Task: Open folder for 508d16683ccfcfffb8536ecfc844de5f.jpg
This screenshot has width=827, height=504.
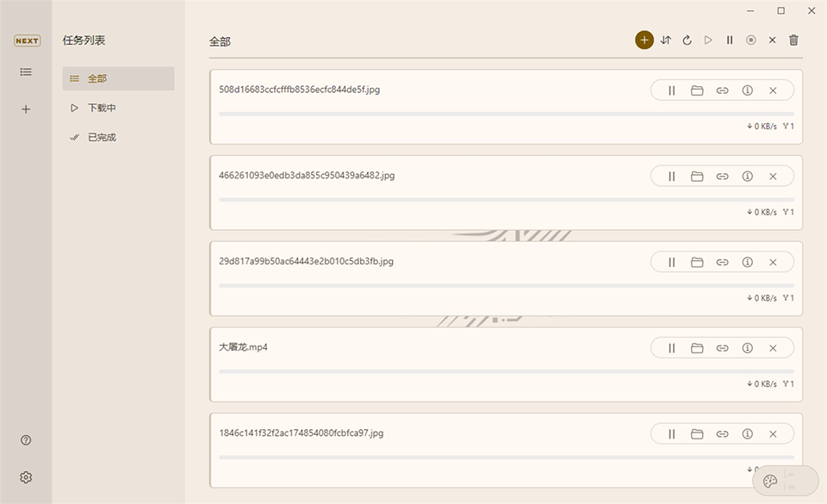Action: tap(697, 90)
